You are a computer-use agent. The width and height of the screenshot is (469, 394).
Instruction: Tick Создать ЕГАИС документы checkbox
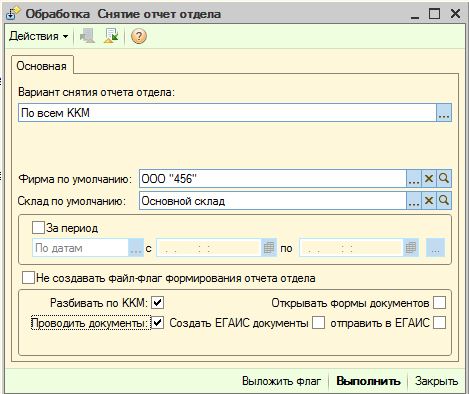click(x=318, y=323)
